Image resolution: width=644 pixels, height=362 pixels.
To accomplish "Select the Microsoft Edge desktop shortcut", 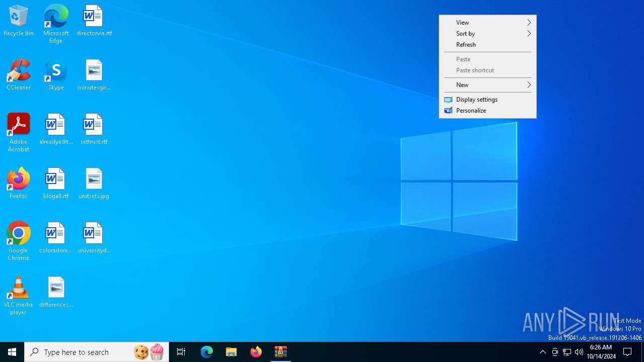I will click(56, 24).
